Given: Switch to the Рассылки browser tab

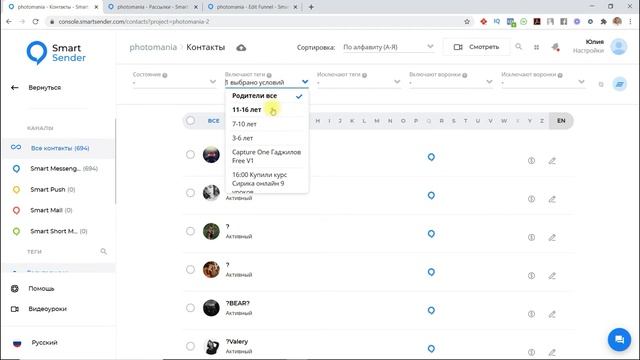Looking at the screenshot, I should [152, 7].
